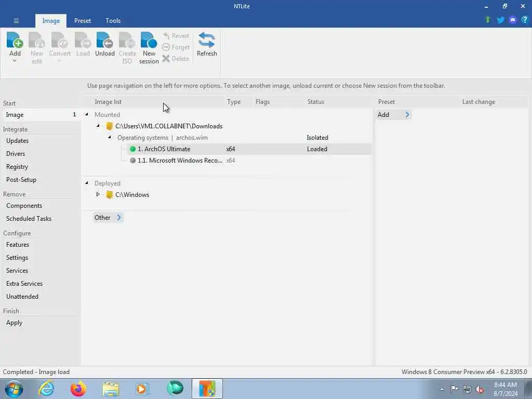Click the Add image toolbar icon
This screenshot has width=532, height=399.
tap(15, 40)
